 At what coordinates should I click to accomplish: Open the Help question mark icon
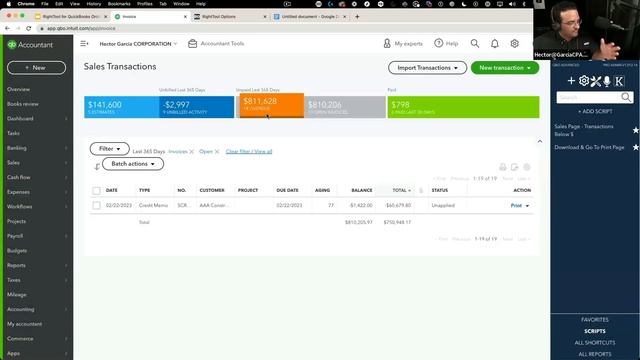click(x=438, y=43)
